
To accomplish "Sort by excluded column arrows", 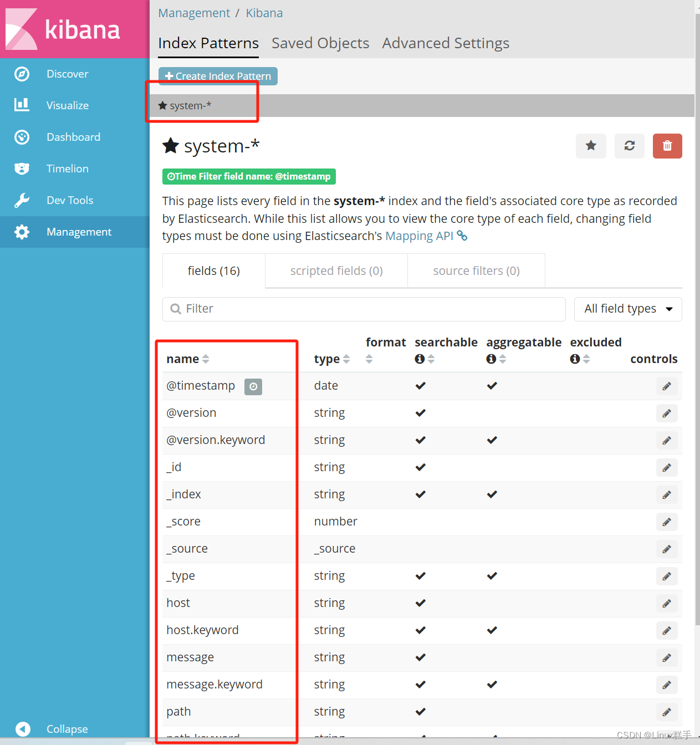I will click(586, 359).
